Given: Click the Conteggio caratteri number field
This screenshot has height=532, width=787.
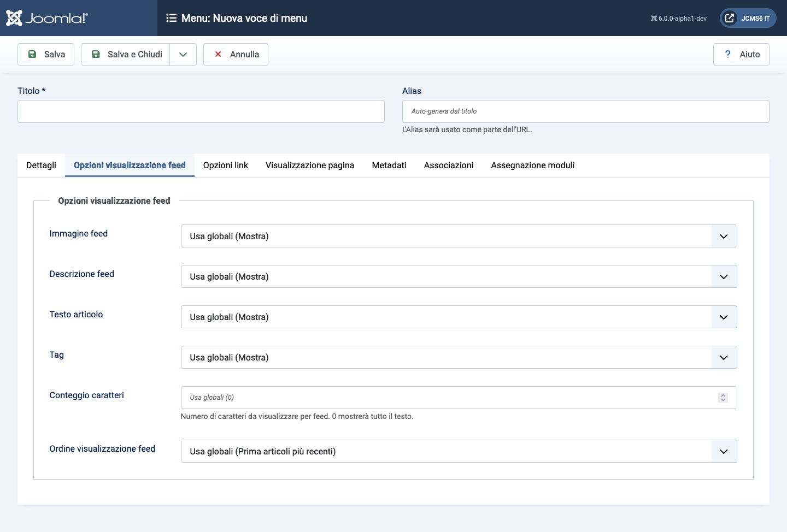Looking at the screenshot, I should [x=459, y=398].
